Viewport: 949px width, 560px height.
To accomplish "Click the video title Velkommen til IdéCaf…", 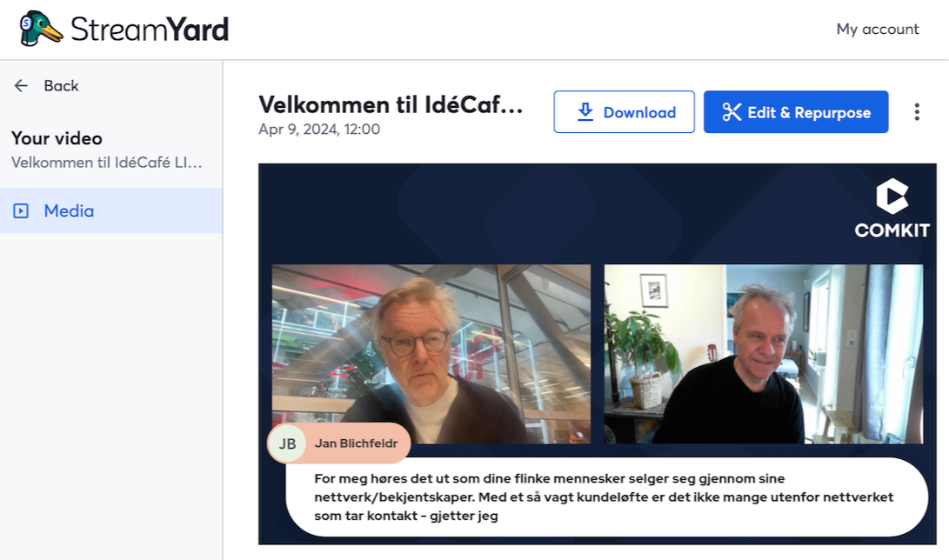I will (391, 104).
